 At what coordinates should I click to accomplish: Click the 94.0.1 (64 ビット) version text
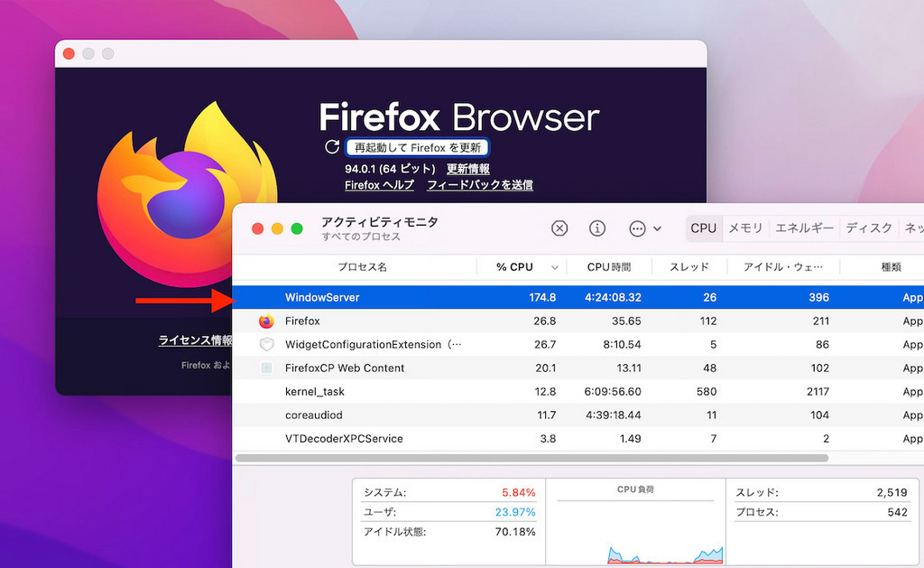pyautogui.click(x=390, y=169)
